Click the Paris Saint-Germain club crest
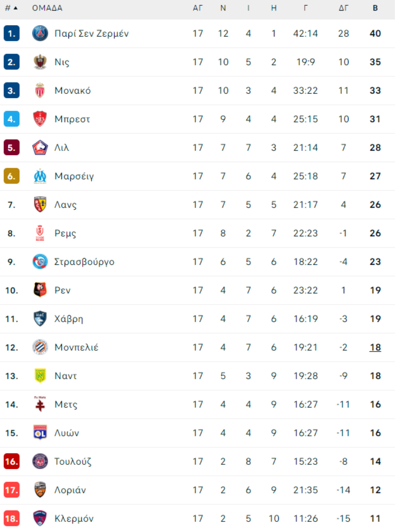395x532 pixels. pyautogui.click(x=40, y=33)
